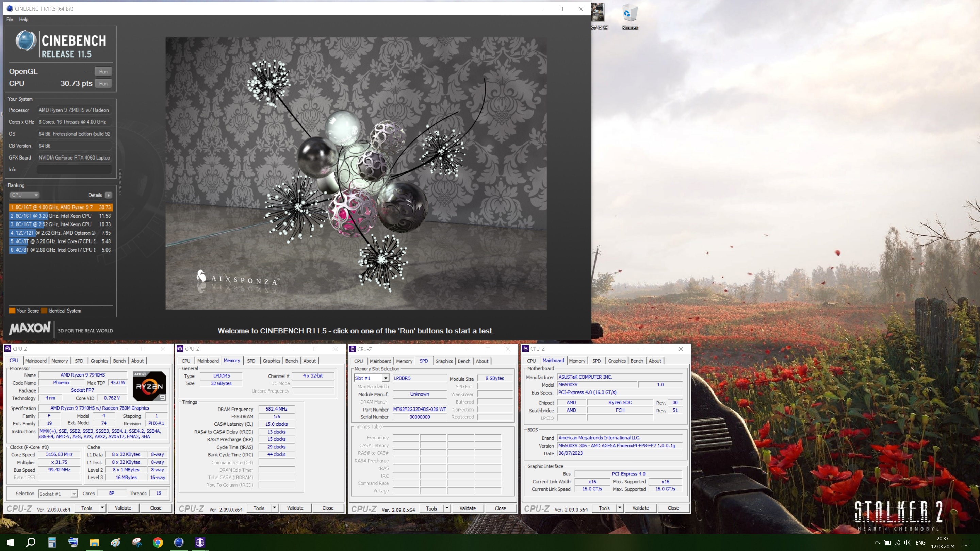Viewport: 980px width, 551px height.
Task: Click the CPU score 30.73 pts
Action: click(77, 84)
